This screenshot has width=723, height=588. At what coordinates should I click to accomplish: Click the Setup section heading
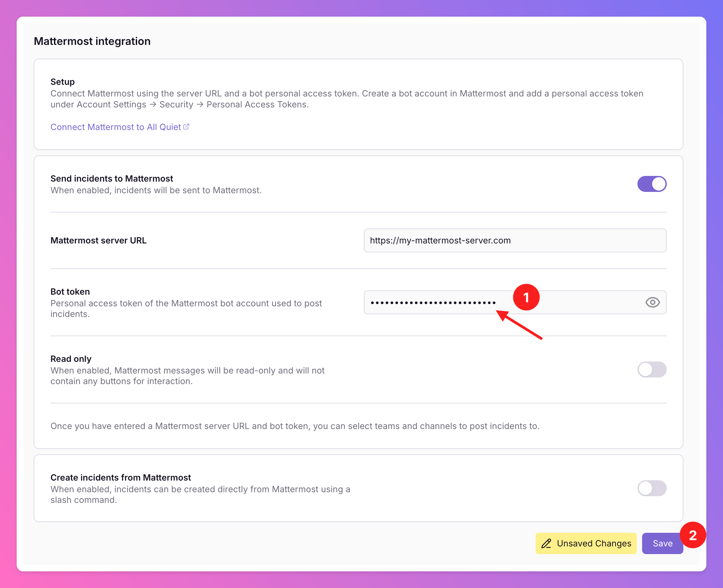[62, 81]
